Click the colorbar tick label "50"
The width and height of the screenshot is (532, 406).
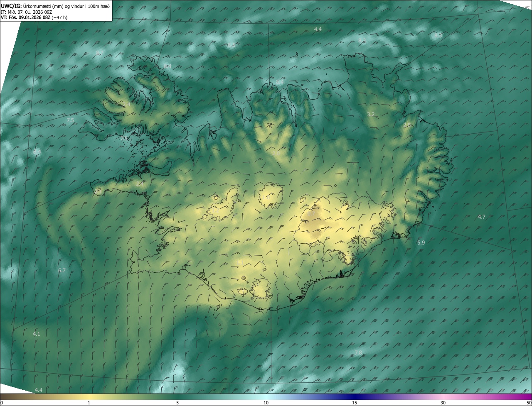click(x=529, y=403)
